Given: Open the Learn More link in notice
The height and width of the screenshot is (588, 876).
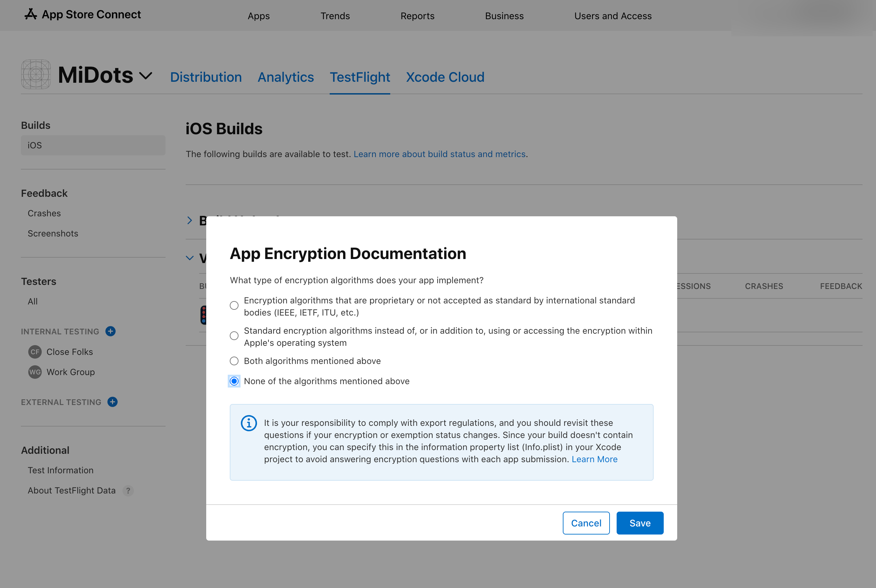Looking at the screenshot, I should point(594,459).
